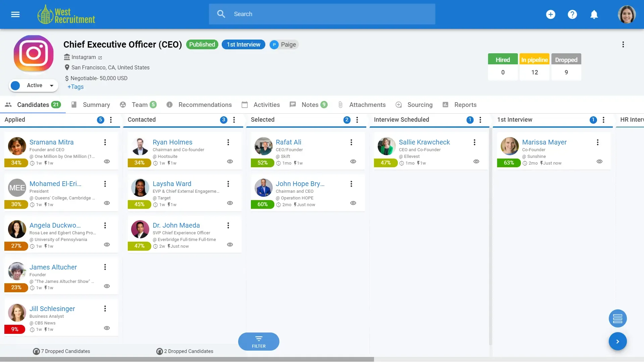644x362 pixels.
Task: Click Sallie Krawcheck's 47% match score
Action: [385, 163]
